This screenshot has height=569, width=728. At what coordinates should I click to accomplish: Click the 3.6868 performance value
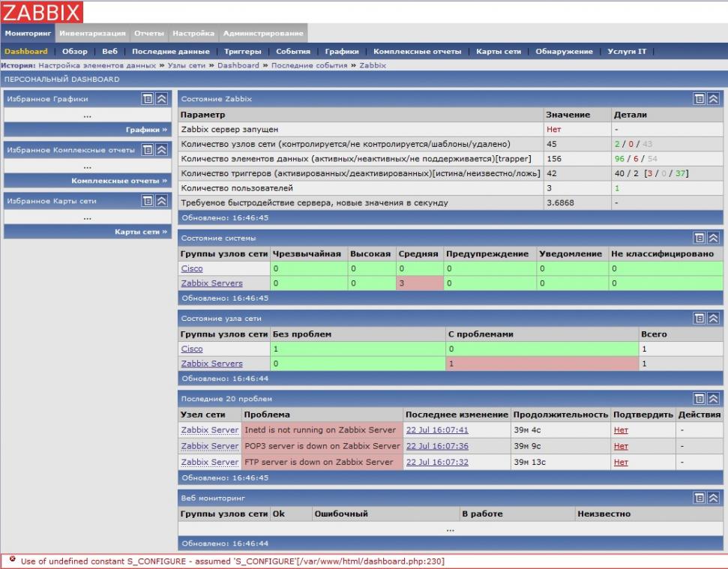(x=560, y=203)
